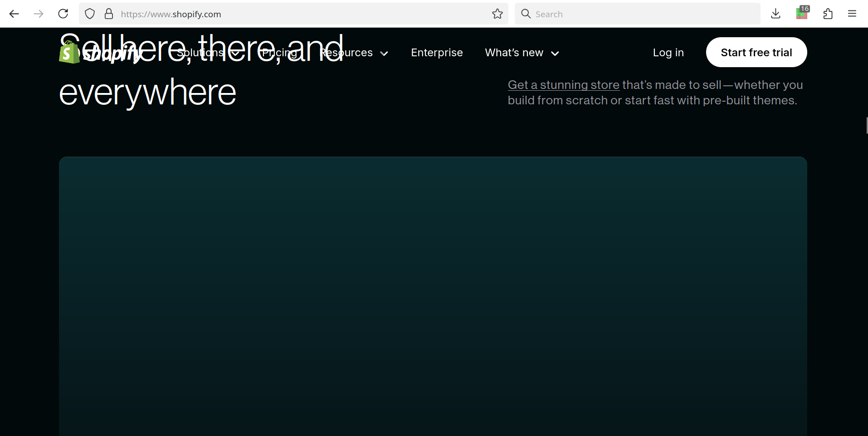This screenshot has height=436, width=868.
Task: Open the Pricing nav item
Action: pos(279,53)
